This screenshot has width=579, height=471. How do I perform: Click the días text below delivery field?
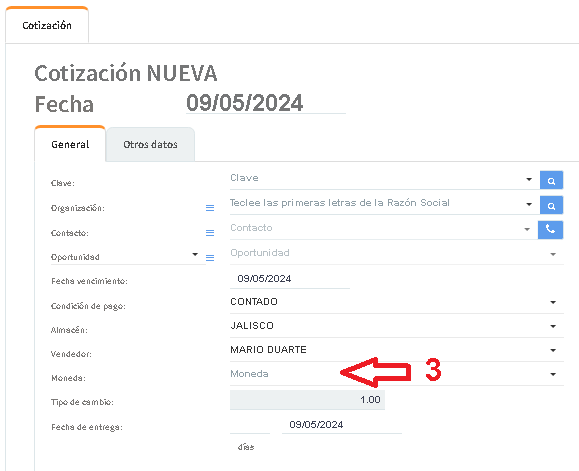246,447
